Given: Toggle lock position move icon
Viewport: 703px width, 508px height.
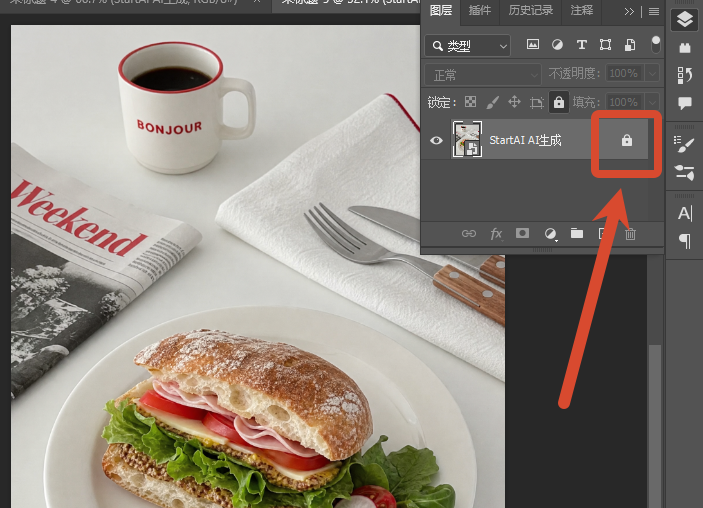Looking at the screenshot, I should [514, 102].
